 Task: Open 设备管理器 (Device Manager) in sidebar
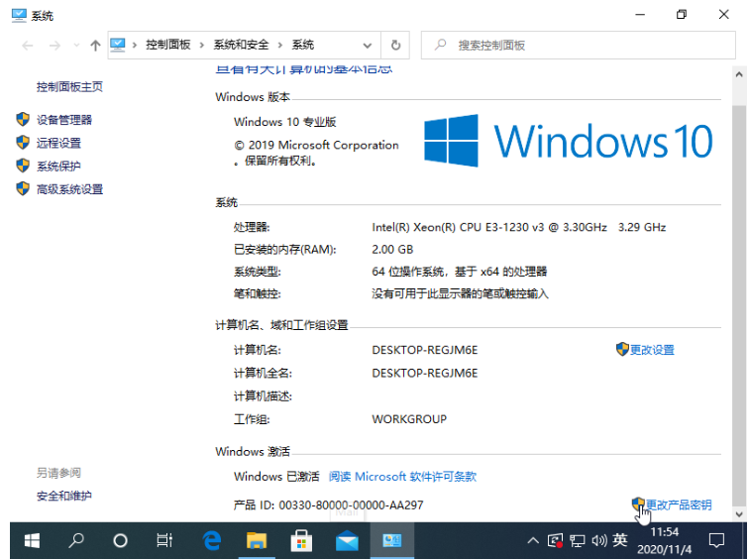63,120
